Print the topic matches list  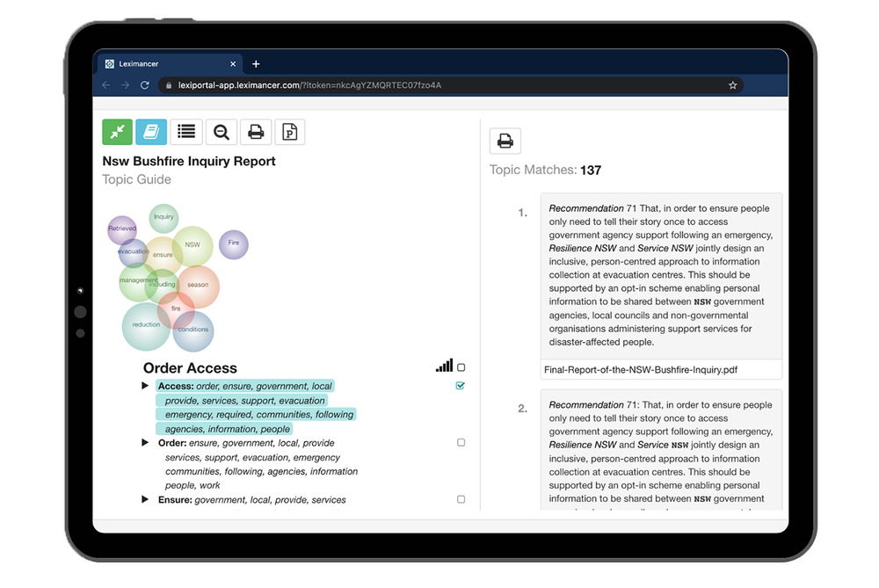click(505, 140)
